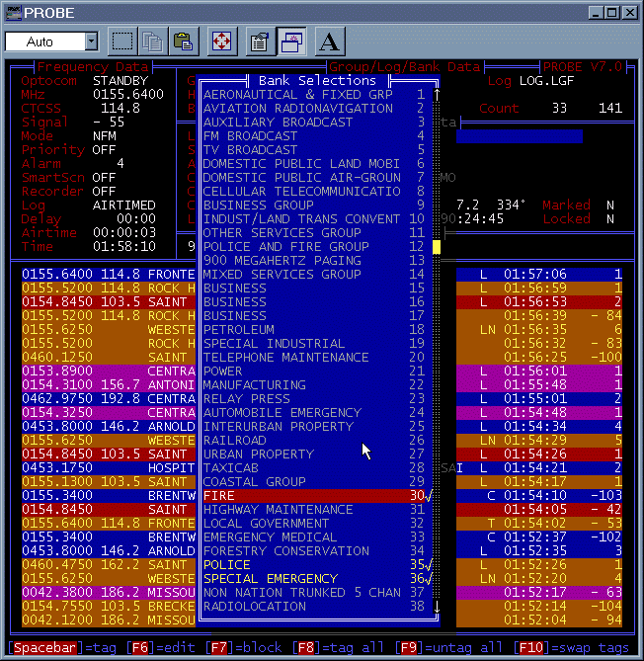Select log row 0154.7550 103.5 BRECKE
The height and width of the screenshot is (661, 644).
tap(109, 607)
